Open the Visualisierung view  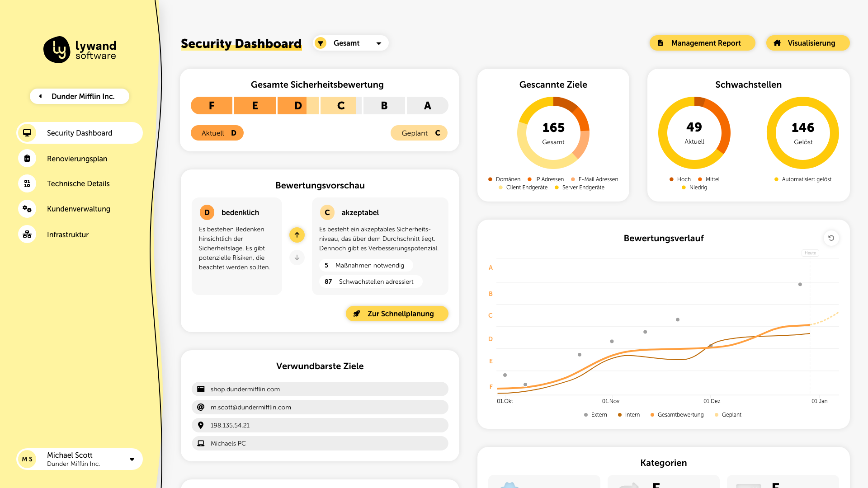[808, 43]
